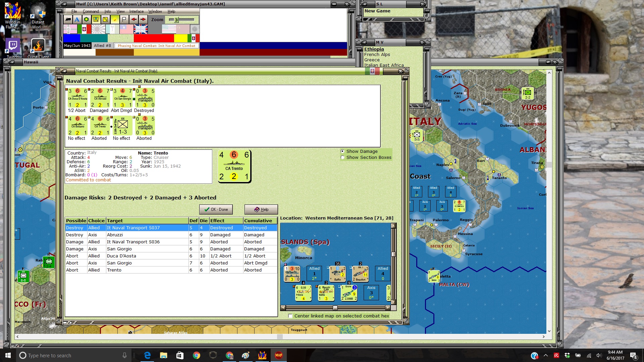Open the Windows Start menu

(8, 355)
